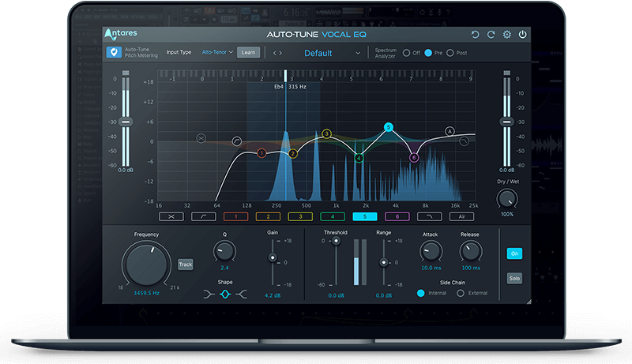Toggle Auto-Tune Pitch Metering icon
Screen dimensions: 632x364
114,52
